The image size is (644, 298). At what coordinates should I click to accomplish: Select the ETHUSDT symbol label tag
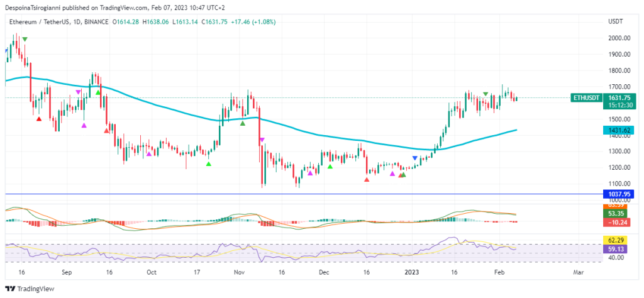[586, 98]
